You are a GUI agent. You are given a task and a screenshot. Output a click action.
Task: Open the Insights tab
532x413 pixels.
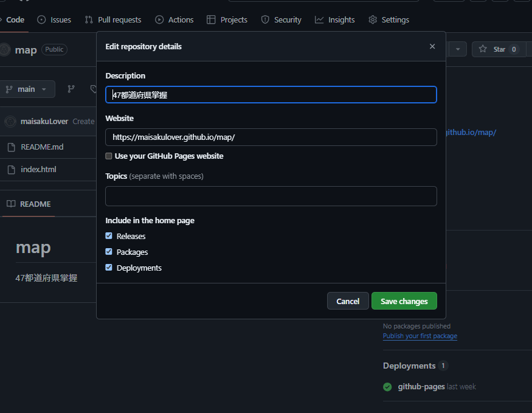(x=335, y=19)
